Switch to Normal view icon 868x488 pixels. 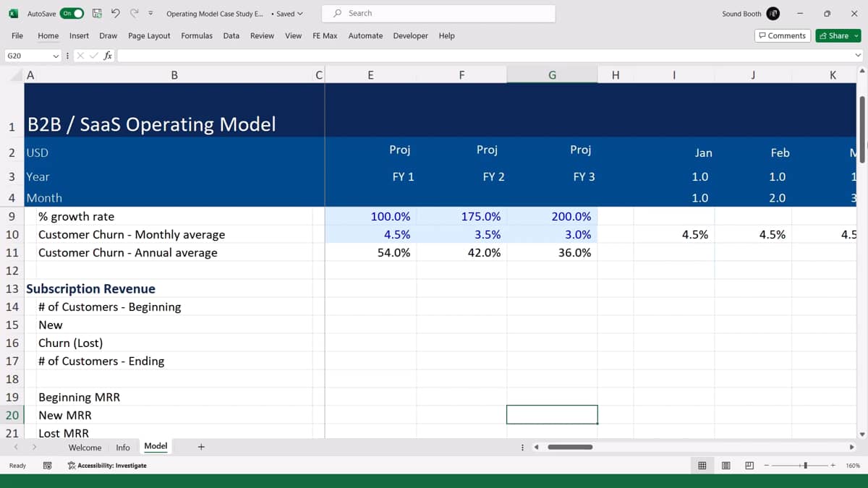(702, 466)
